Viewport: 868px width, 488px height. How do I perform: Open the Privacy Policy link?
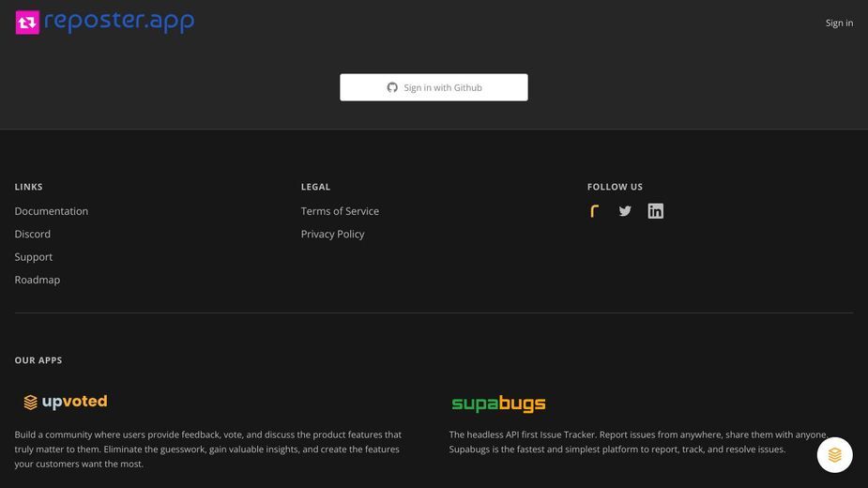[333, 234]
